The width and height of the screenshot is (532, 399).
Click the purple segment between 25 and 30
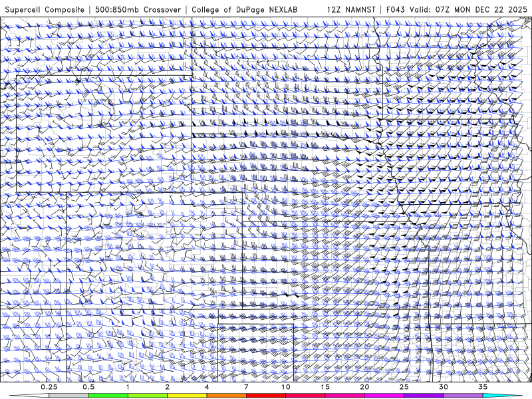(x=424, y=396)
